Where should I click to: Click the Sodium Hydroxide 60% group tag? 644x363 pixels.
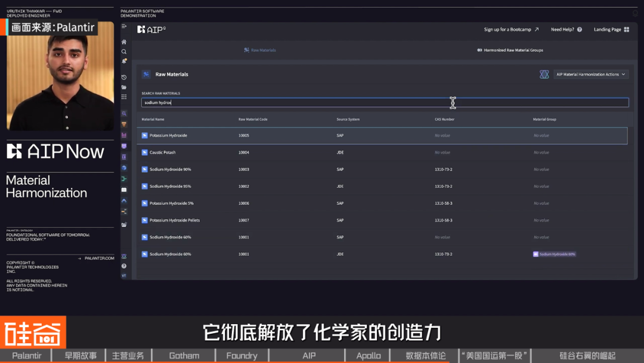[554, 254]
